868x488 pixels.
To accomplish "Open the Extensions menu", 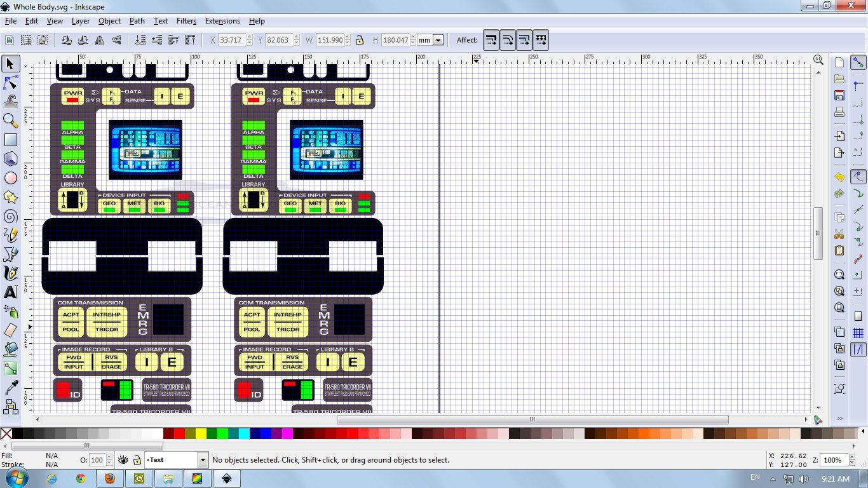I will click(x=222, y=21).
